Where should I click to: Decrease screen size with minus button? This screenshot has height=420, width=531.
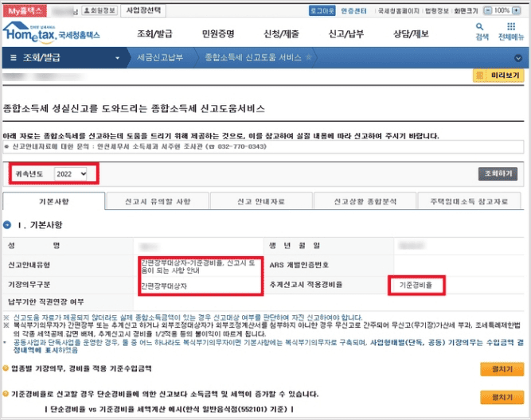pyautogui.click(x=487, y=10)
